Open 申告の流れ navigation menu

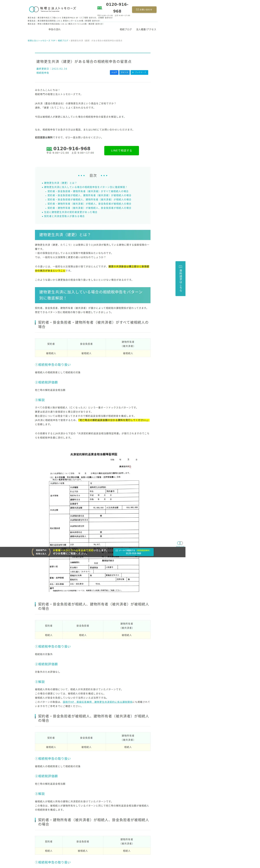54,29
